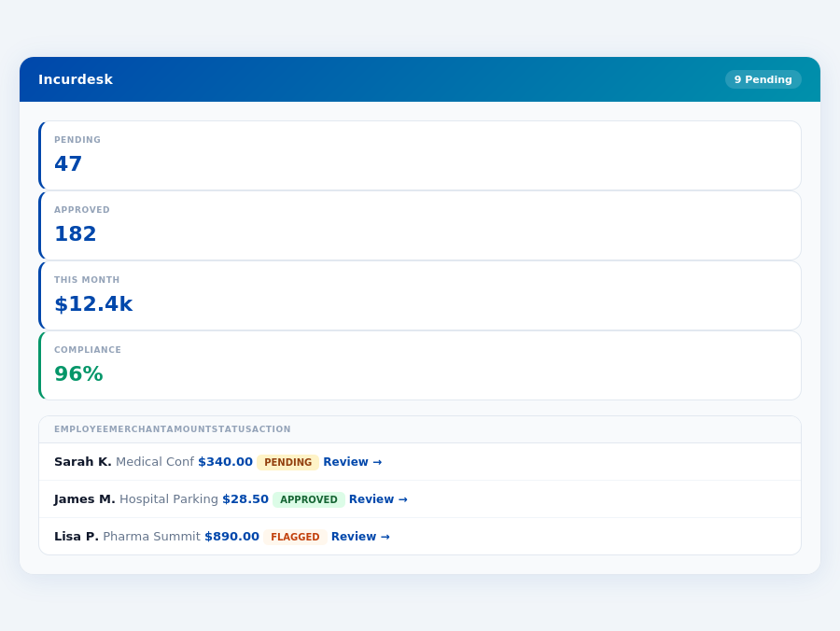Image resolution: width=840 pixels, height=631 pixels.
Task: Click the Incurdesk app title
Action: (76, 79)
